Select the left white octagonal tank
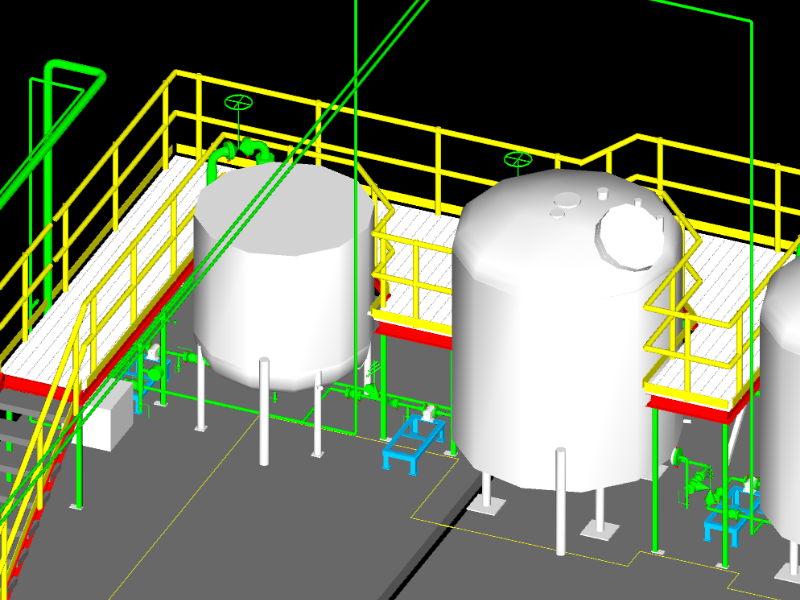 coord(280,280)
